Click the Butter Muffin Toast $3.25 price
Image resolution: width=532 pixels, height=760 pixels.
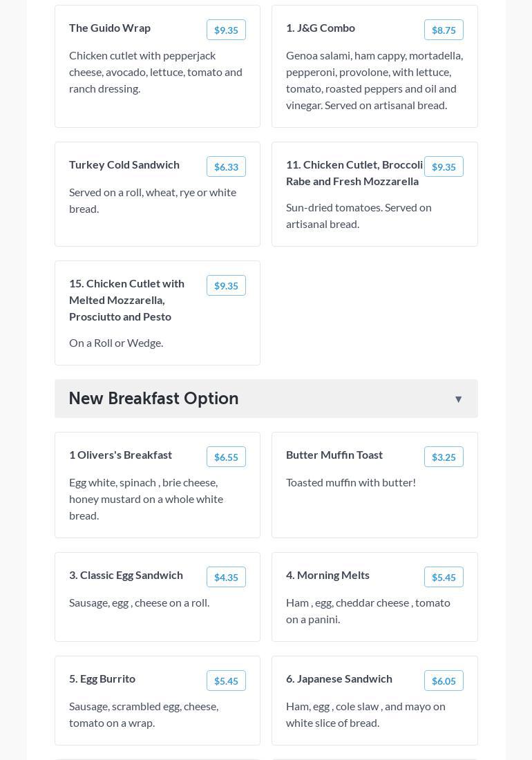tap(444, 457)
